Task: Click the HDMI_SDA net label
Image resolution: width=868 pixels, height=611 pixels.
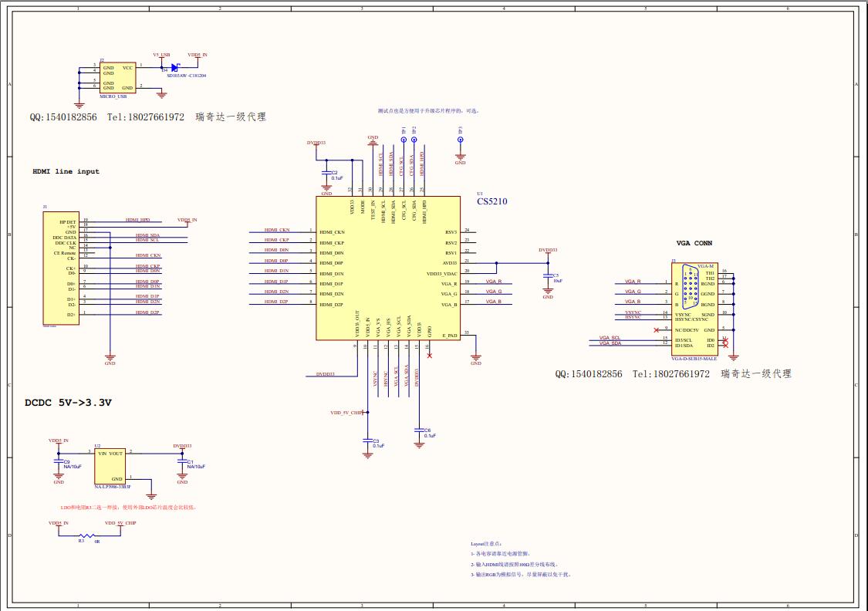Action: tap(147, 235)
